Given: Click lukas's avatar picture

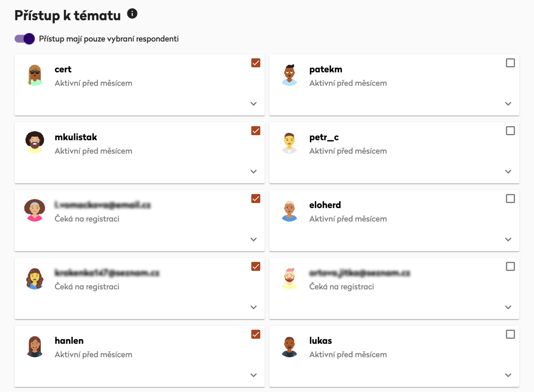Looking at the screenshot, I should pyautogui.click(x=289, y=346).
